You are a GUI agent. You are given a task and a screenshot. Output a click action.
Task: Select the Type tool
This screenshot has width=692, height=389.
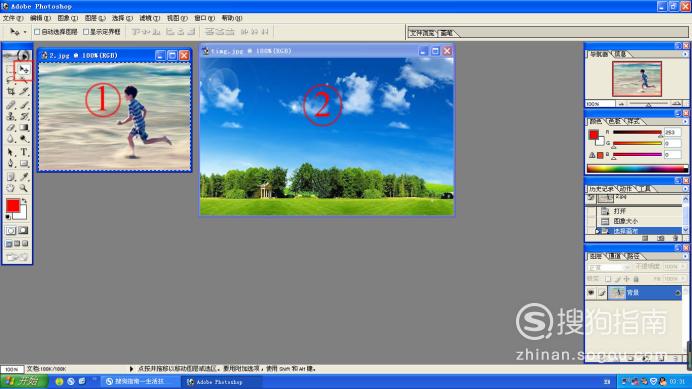pyautogui.click(x=23, y=152)
